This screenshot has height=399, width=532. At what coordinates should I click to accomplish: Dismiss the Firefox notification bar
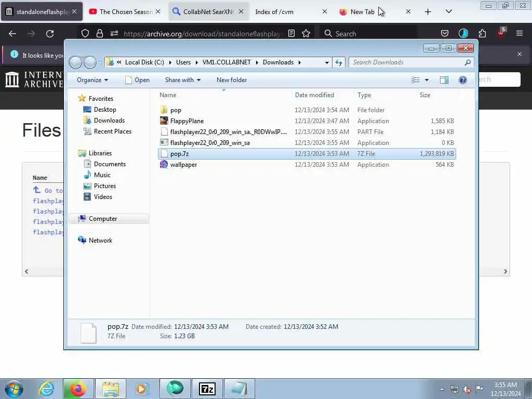click(519, 54)
